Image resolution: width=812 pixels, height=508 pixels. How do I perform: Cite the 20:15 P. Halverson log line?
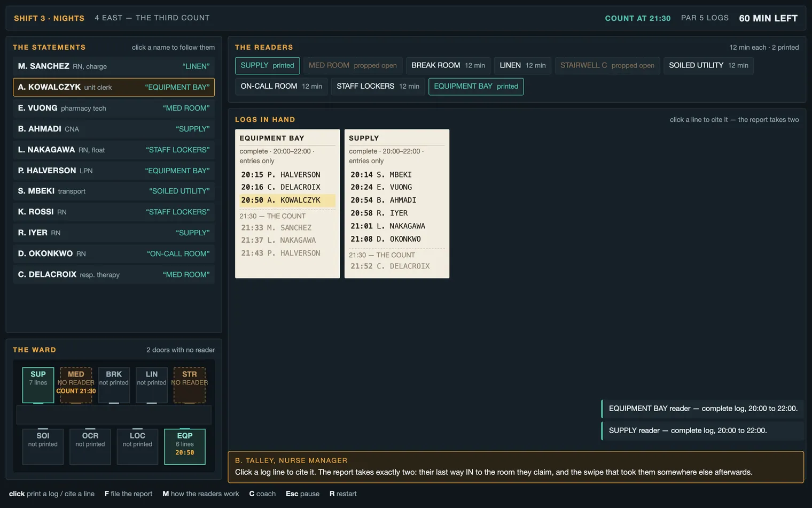click(287, 175)
